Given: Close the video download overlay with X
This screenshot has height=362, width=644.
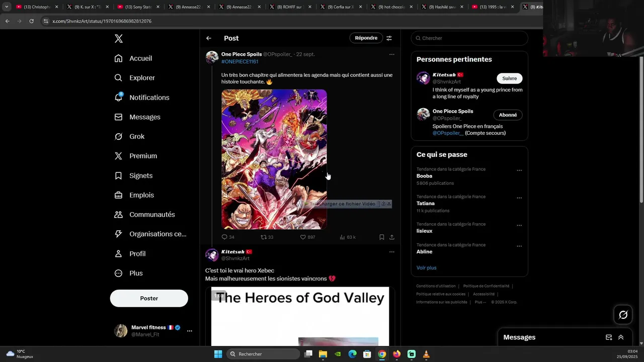Looking at the screenshot, I should click(x=388, y=204).
